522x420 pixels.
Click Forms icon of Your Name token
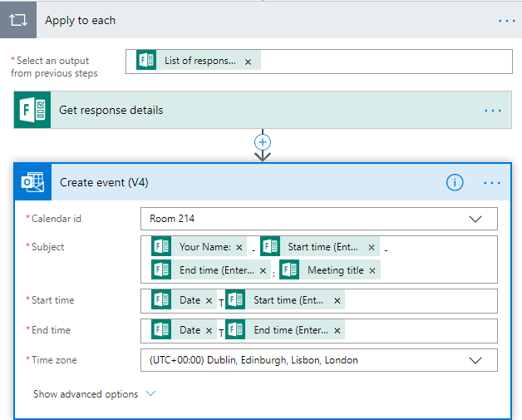pos(161,247)
